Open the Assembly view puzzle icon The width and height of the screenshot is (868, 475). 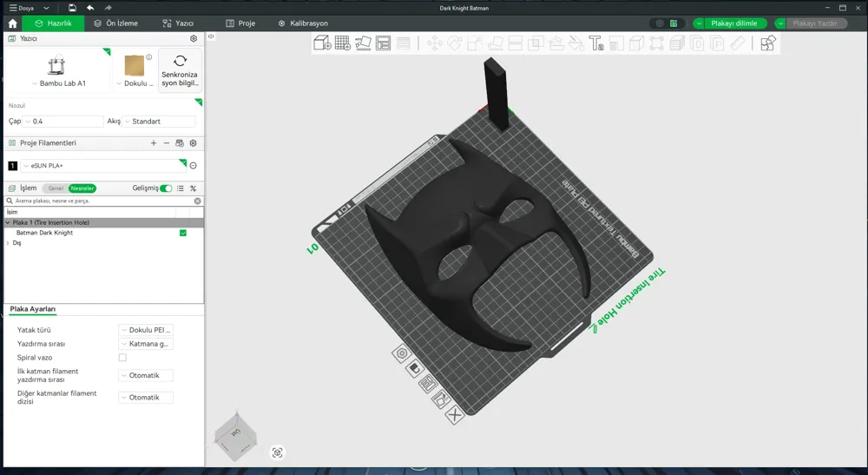[768, 43]
